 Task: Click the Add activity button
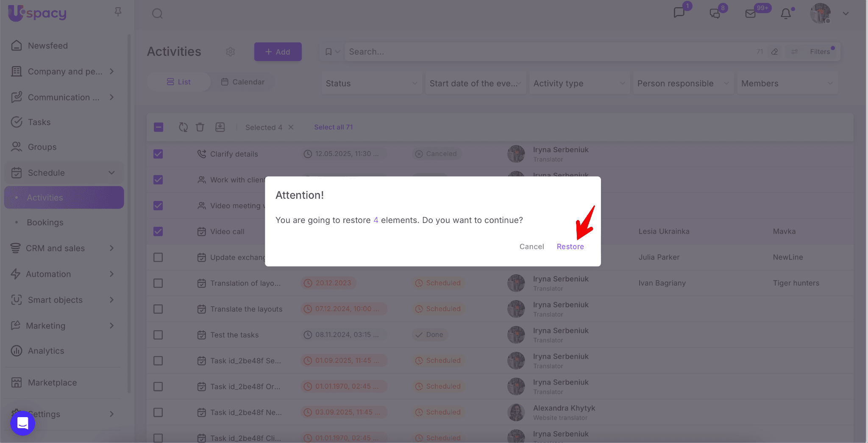click(278, 52)
